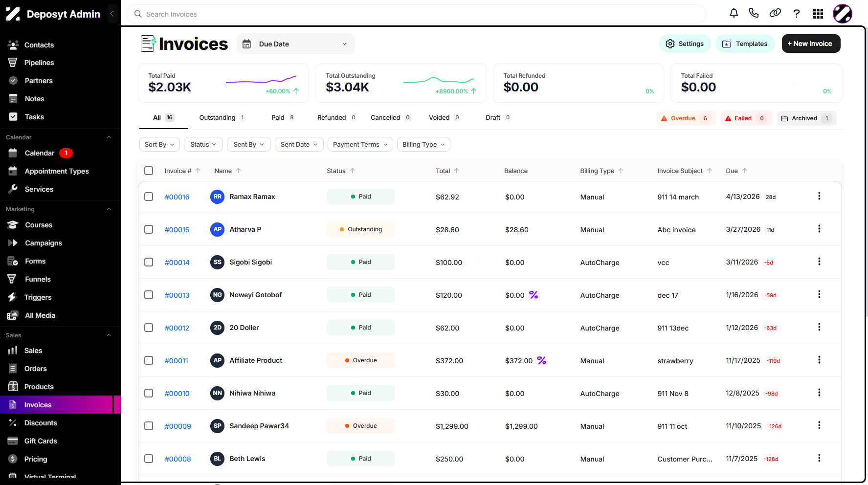Switch to the Refunded tab
The image size is (868, 485).
pyautogui.click(x=337, y=117)
